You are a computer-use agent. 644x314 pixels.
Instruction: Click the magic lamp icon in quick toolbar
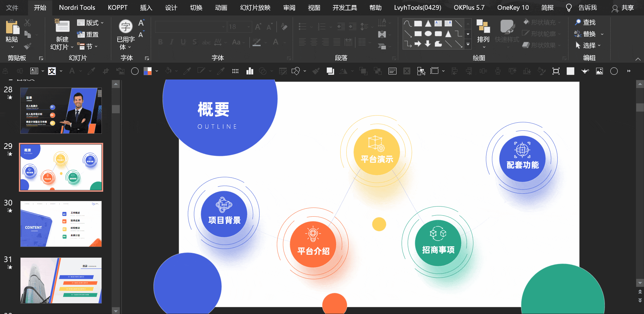585,71
